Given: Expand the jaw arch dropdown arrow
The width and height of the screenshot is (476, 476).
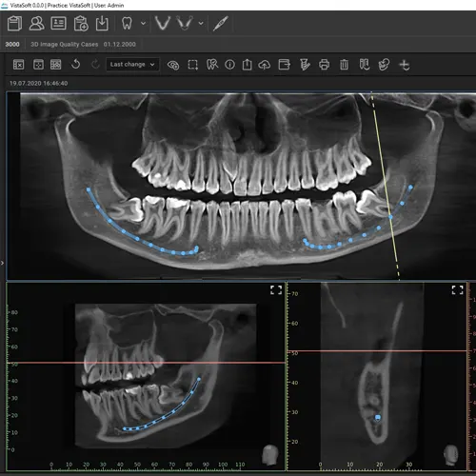Looking at the screenshot, I should point(201,23).
